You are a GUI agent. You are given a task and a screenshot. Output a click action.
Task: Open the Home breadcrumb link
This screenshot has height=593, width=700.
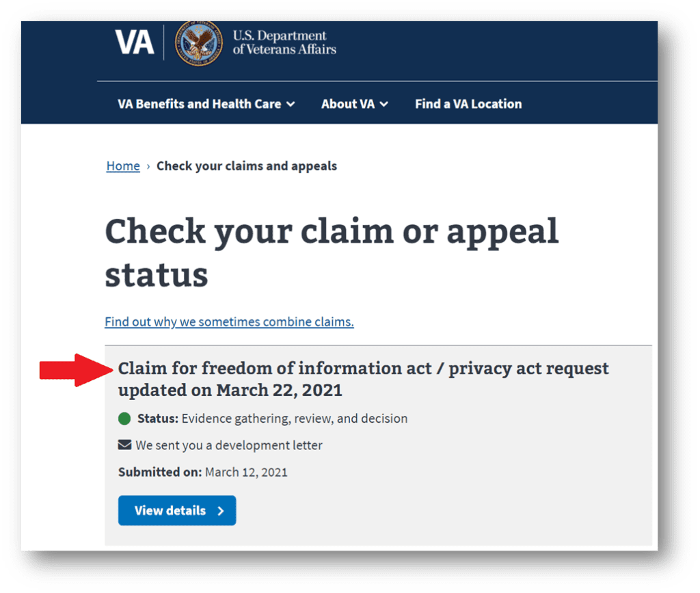[x=123, y=166]
